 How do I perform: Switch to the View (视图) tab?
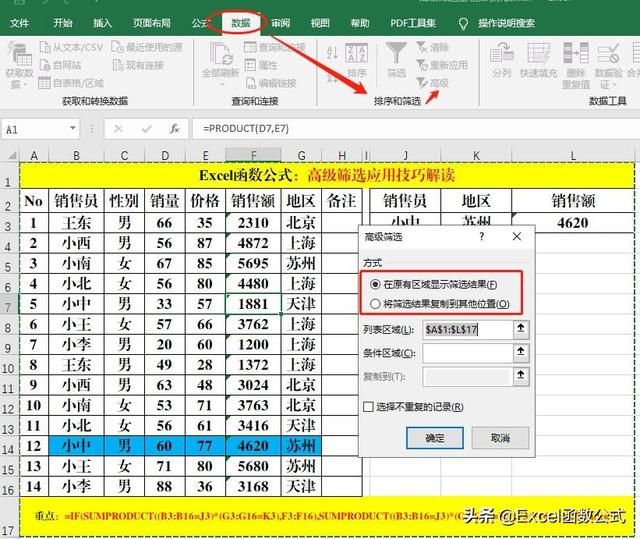coord(320,23)
